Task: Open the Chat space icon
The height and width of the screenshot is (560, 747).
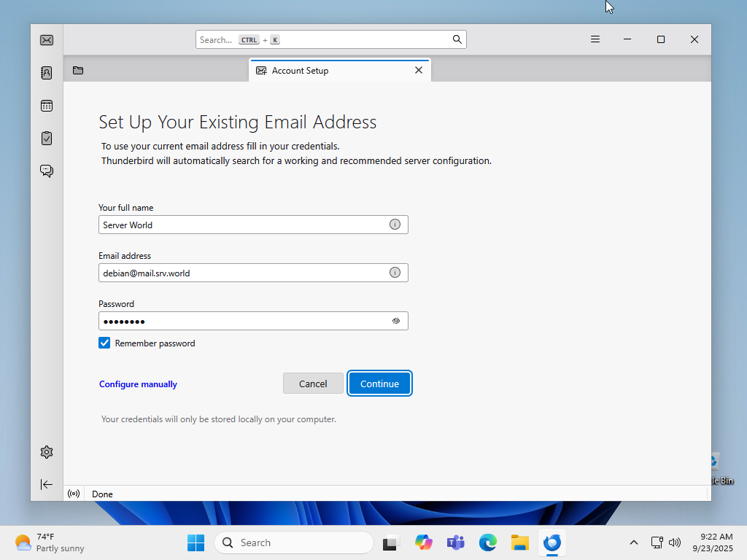Action: pyautogui.click(x=47, y=171)
